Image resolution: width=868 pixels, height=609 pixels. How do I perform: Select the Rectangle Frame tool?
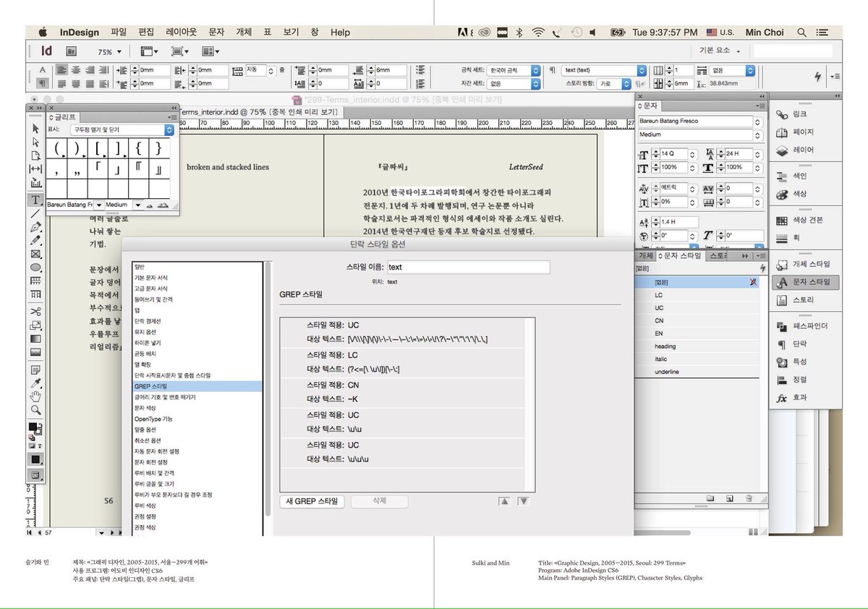click(x=35, y=254)
